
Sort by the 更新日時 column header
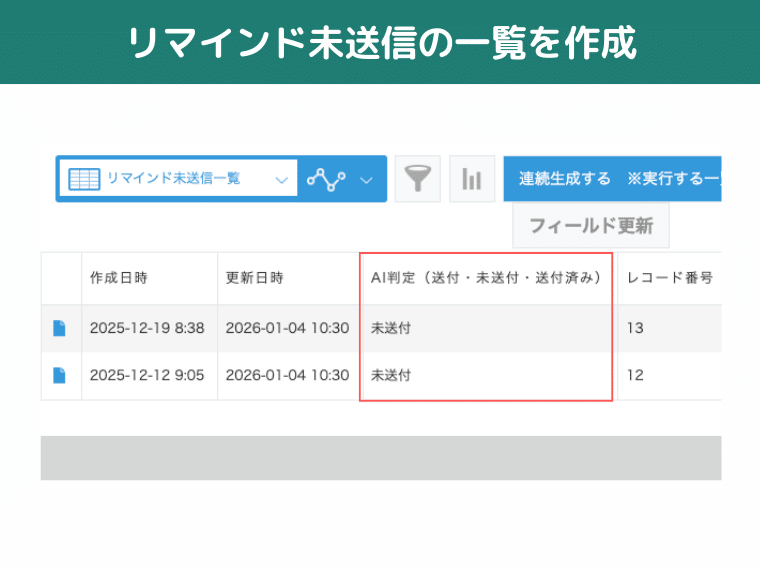click(x=255, y=278)
